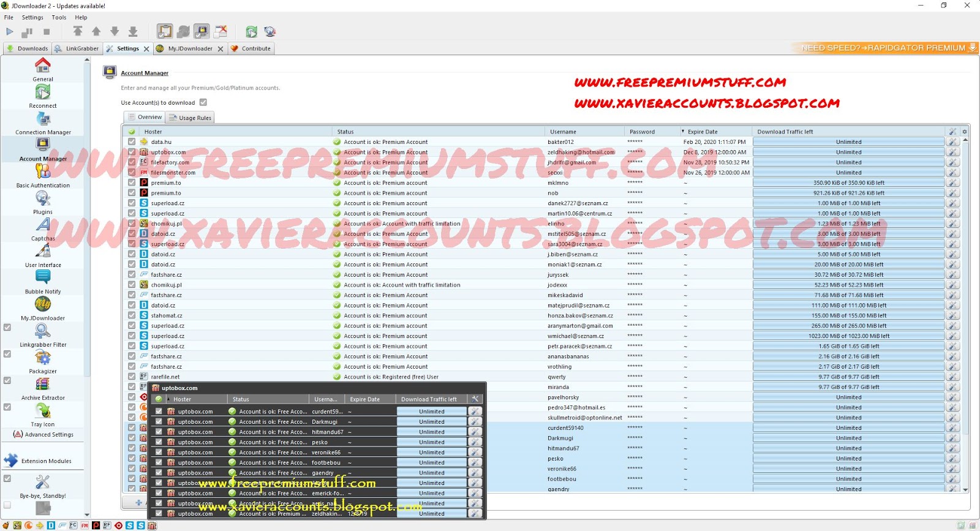980x531 pixels.
Task: Open the File menu
Action: [9, 17]
